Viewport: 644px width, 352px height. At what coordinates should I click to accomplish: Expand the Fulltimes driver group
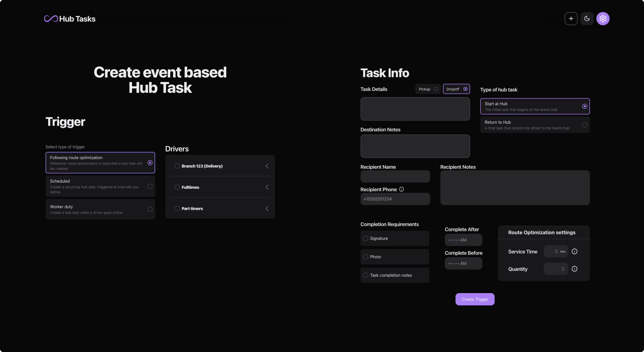point(267,187)
